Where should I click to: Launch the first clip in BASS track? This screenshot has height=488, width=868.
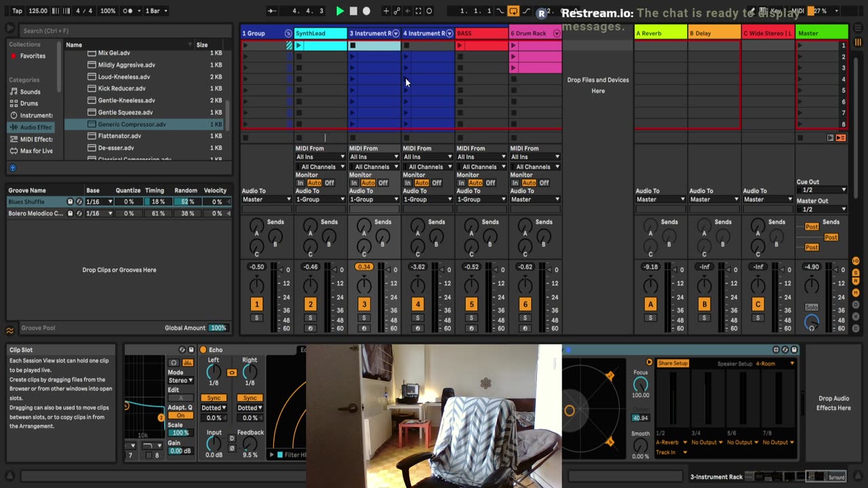pos(460,45)
